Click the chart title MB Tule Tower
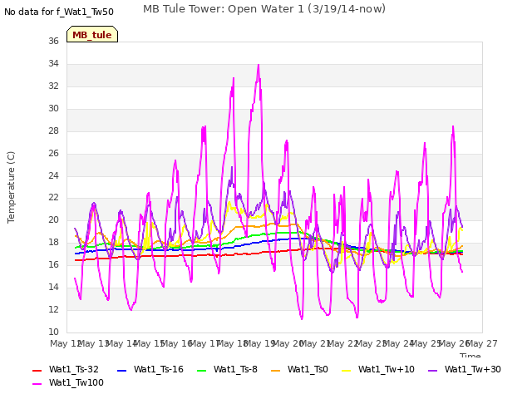The width and height of the screenshot is (532, 399). tap(264, 9)
